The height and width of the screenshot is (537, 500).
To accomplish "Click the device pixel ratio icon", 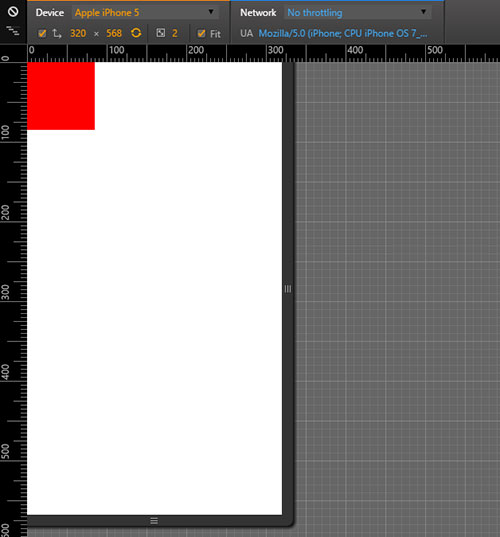I will tap(161, 33).
